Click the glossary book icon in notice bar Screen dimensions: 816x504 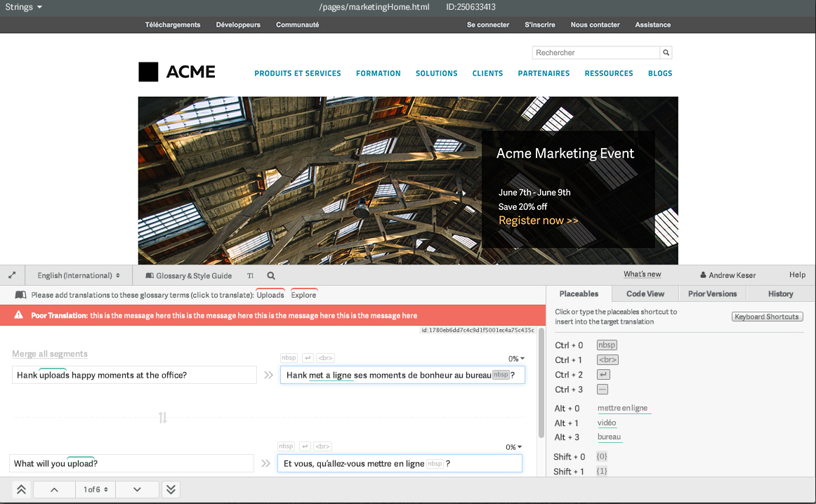coord(21,295)
